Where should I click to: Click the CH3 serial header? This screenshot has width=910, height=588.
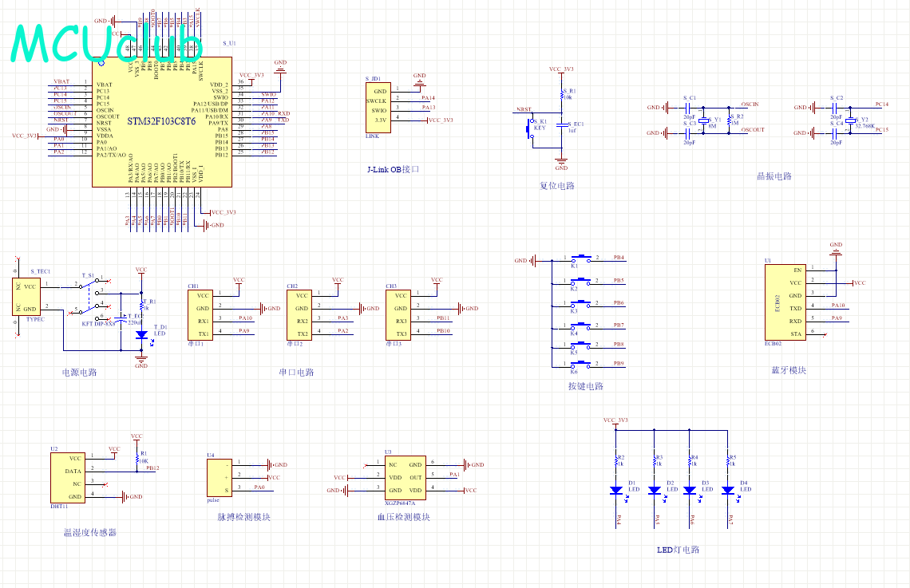(398, 315)
